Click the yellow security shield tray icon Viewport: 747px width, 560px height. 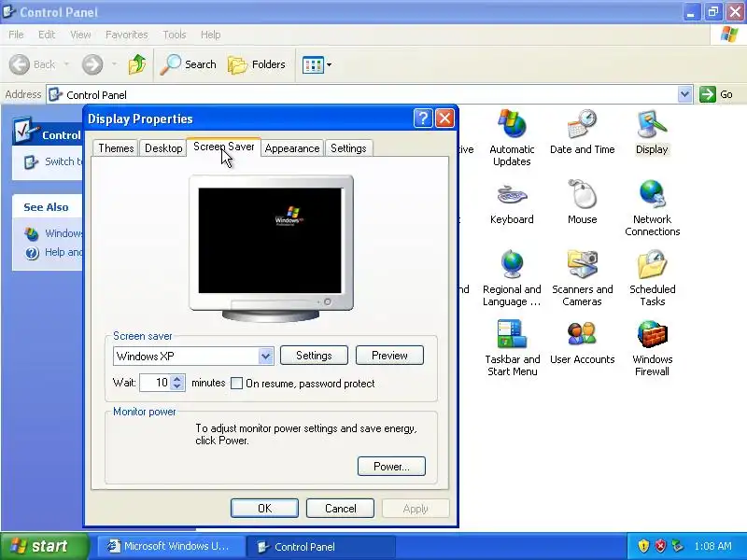[643, 546]
